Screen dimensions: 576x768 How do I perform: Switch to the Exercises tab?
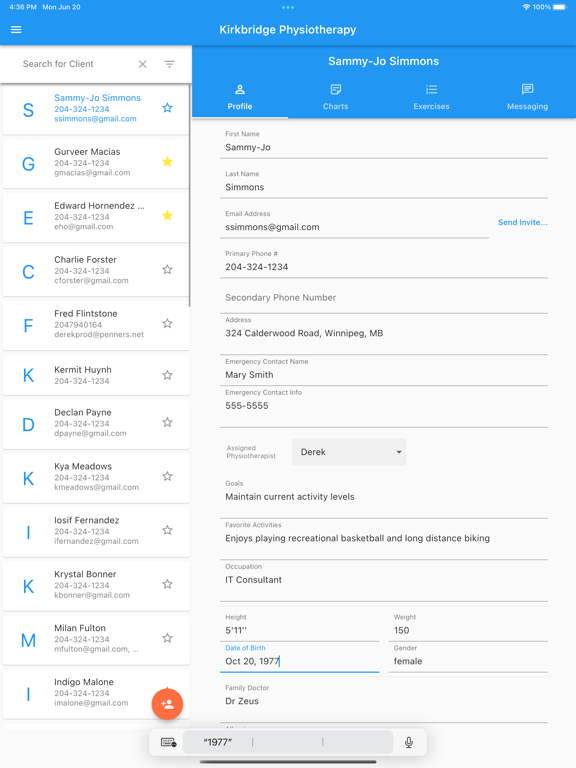[x=431, y=97]
